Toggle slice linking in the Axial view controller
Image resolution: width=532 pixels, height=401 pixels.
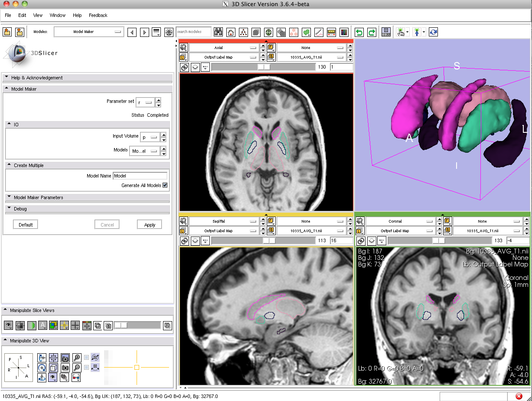184,67
